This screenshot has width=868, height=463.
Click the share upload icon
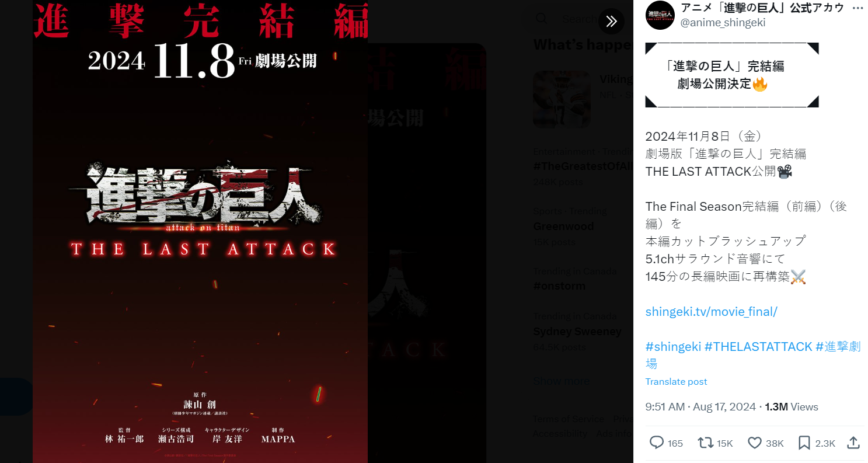pos(853,443)
